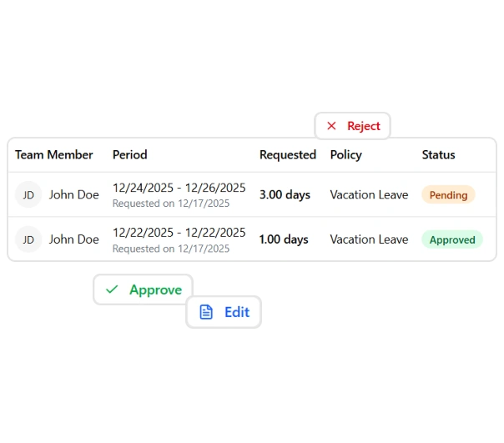Click the Requested column header
The height and width of the screenshot is (443, 504).
click(x=287, y=154)
